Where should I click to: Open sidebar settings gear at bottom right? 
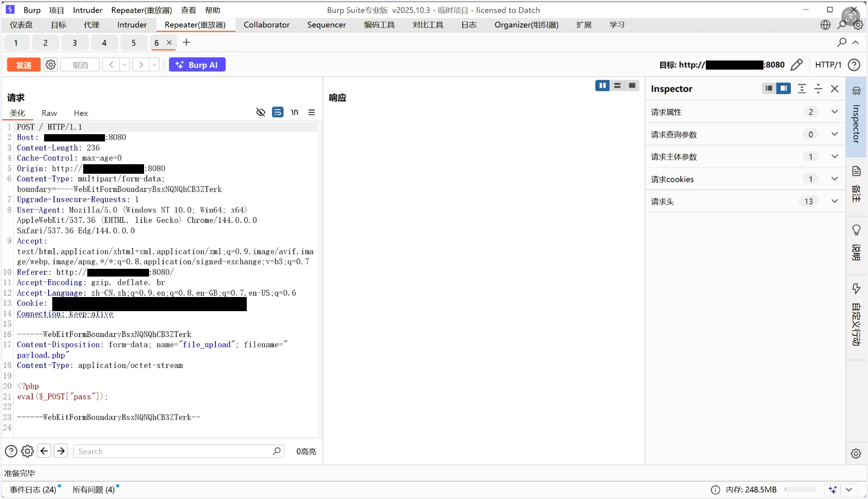(x=856, y=454)
